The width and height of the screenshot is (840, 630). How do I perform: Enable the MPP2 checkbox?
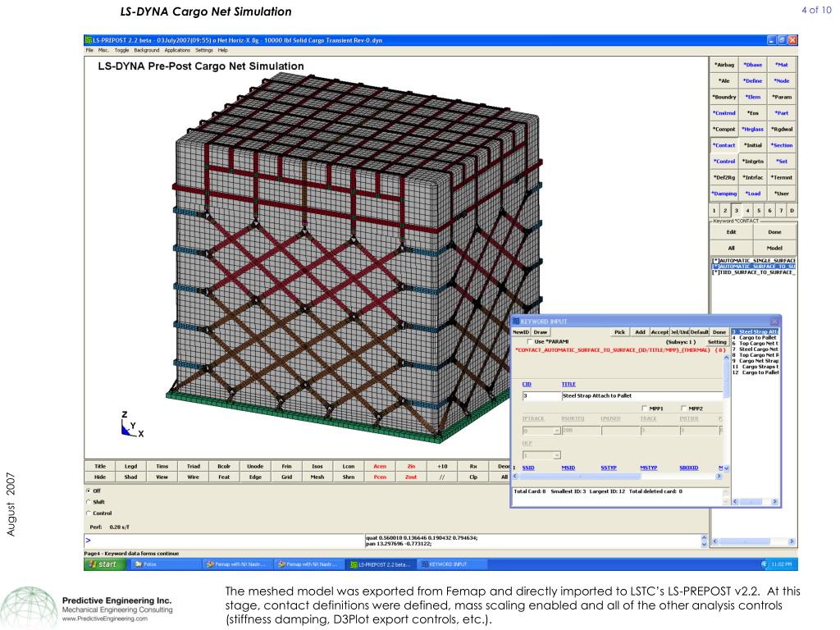click(x=684, y=409)
